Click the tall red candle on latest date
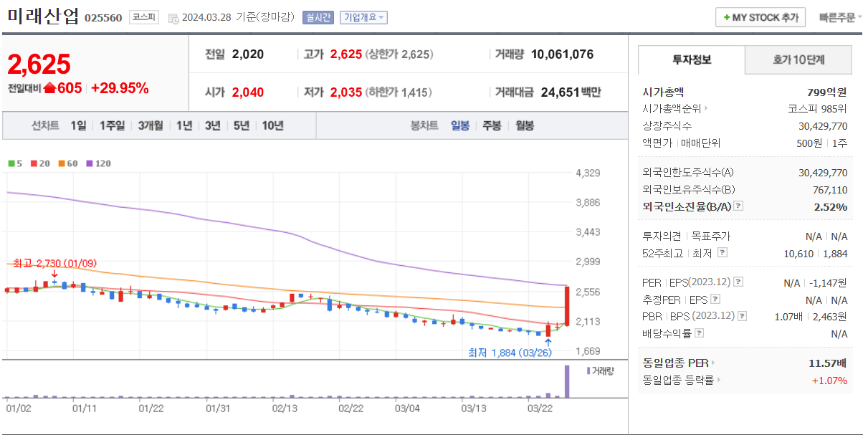The height and width of the screenshot is (435, 868). coord(566,305)
